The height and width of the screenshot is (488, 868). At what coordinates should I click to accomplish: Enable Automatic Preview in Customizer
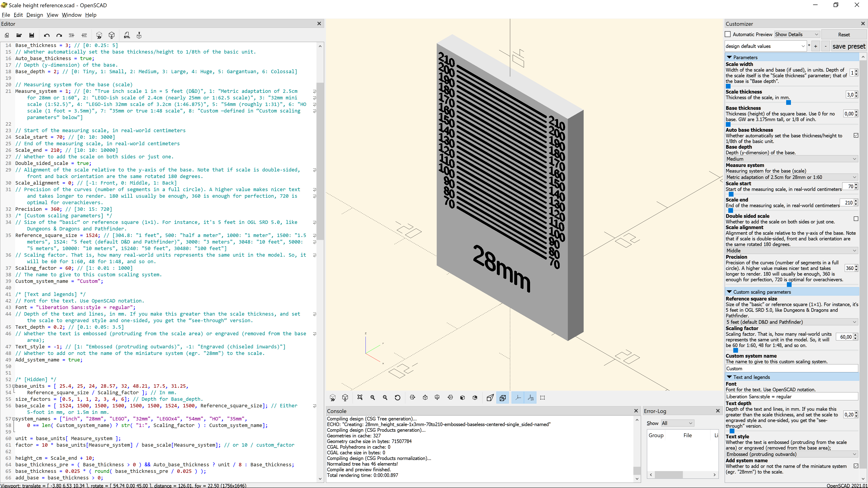pos(728,34)
